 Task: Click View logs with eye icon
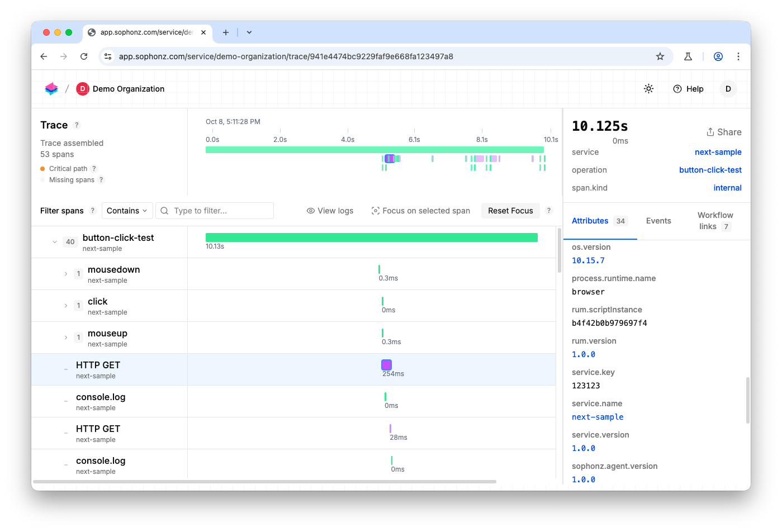(x=330, y=211)
